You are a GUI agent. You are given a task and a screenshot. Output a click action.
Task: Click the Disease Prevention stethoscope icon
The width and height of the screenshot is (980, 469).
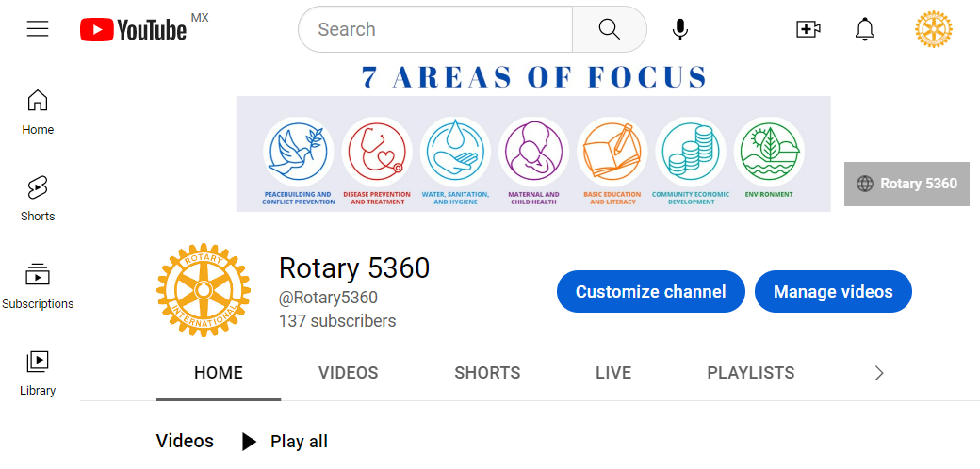[377, 152]
